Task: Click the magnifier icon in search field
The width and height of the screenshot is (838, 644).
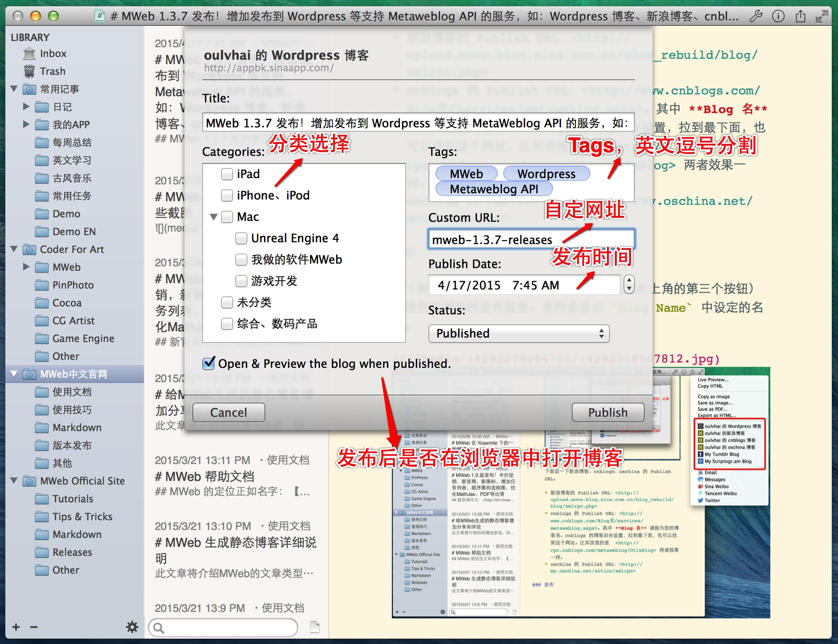Action: click(x=159, y=628)
